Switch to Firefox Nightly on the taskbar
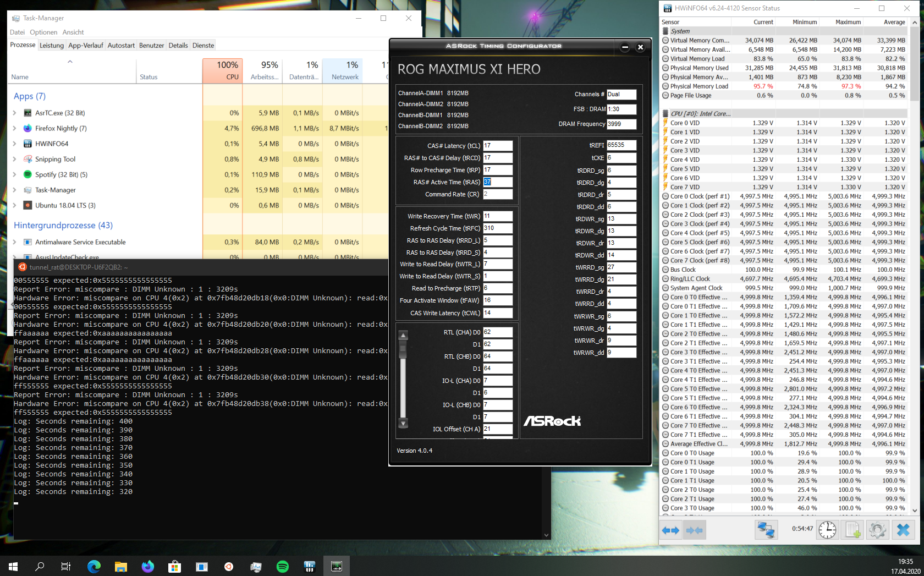924x576 pixels. click(148, 566)
